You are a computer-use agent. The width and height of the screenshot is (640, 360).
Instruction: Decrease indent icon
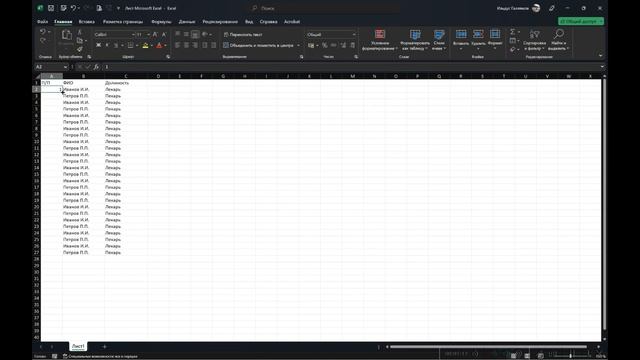pos(205,45)
